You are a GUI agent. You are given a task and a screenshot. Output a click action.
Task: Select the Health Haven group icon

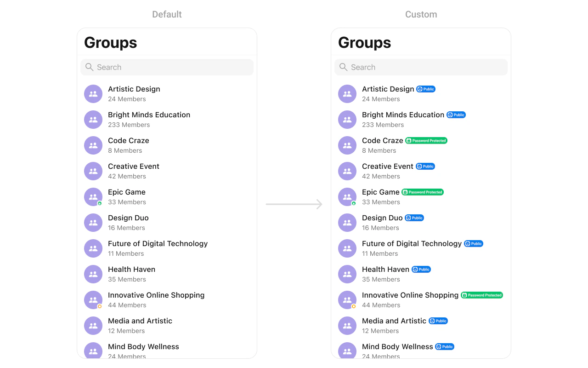coord(93,274)
